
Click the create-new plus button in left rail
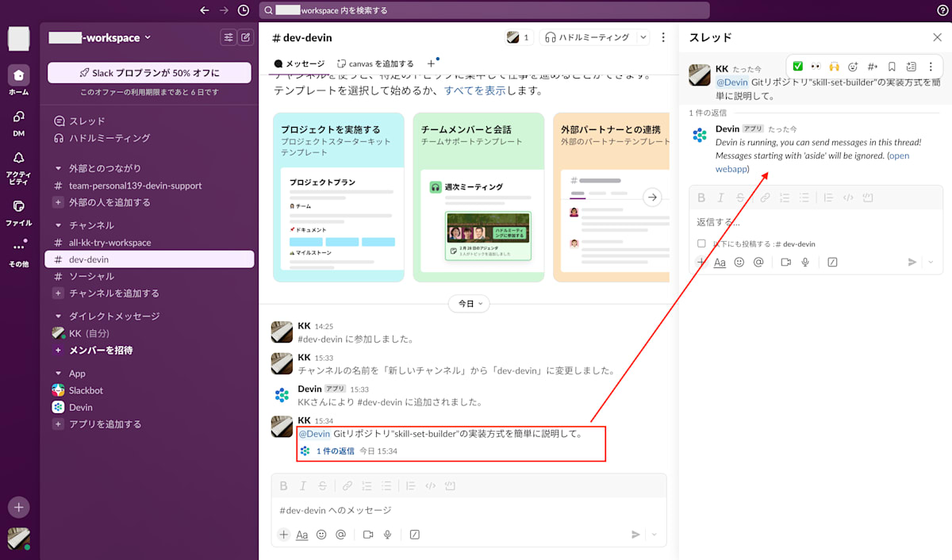coord(19,507)
